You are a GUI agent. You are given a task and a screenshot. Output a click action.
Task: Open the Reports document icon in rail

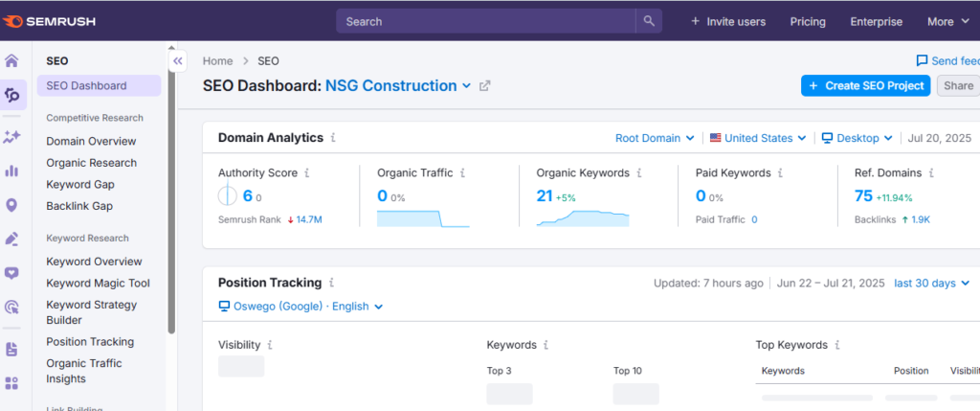coord(11,349)
